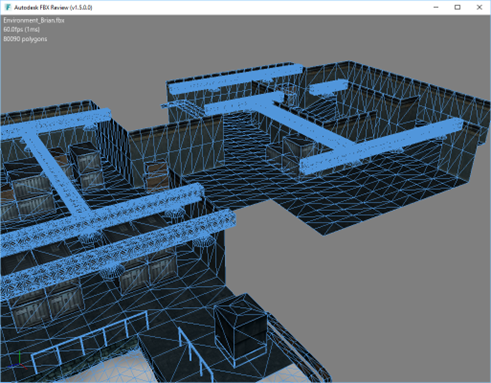The height and width of the screenshot is (383, 491).
Task: Click the FBX Review app icon in title bar
Action: tap(8, 7)
